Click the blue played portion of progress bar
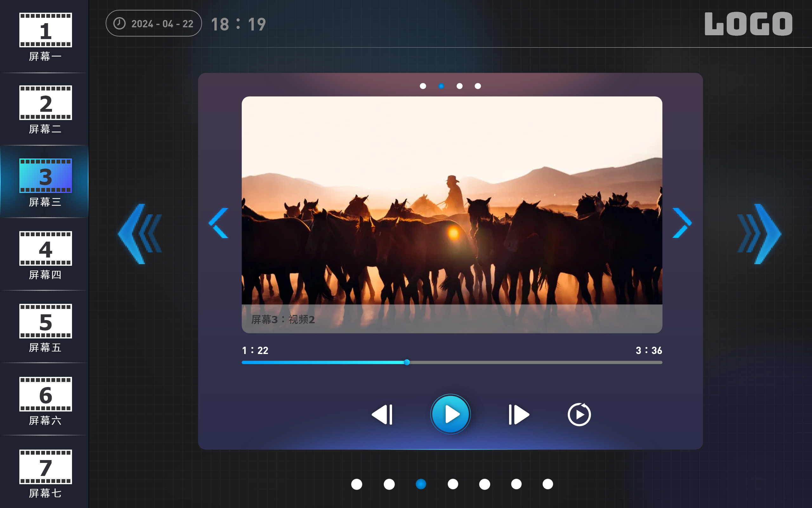Image resolution: width=812 pixels, height=508 pixels. pos(323,362)
